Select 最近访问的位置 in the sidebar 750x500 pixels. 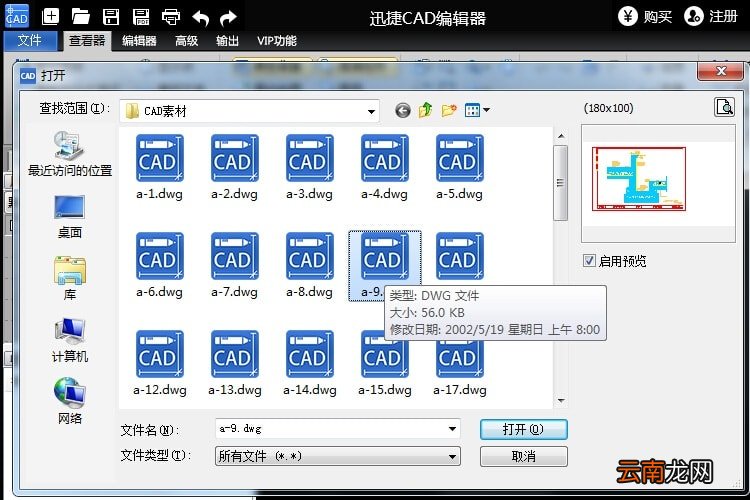[70, 154]
